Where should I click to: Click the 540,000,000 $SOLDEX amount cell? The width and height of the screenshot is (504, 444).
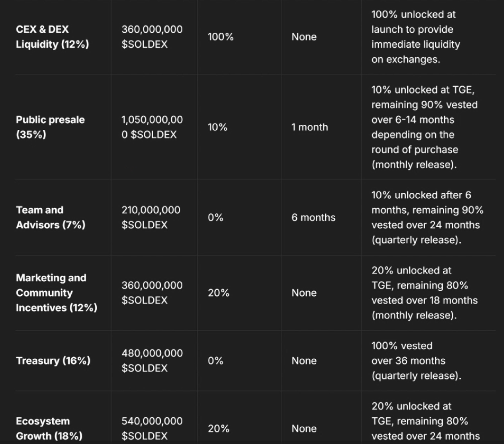152,428
